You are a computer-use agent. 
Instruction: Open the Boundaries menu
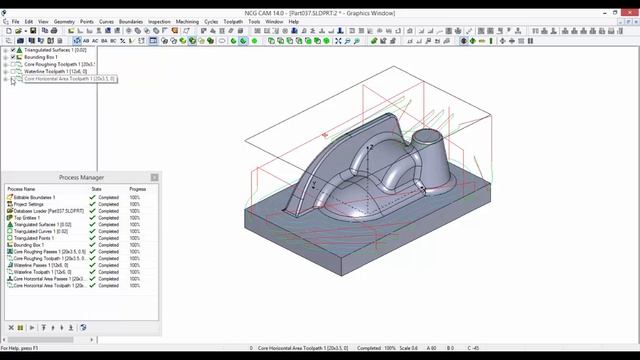pyautogui.click(x=131, y=22)
